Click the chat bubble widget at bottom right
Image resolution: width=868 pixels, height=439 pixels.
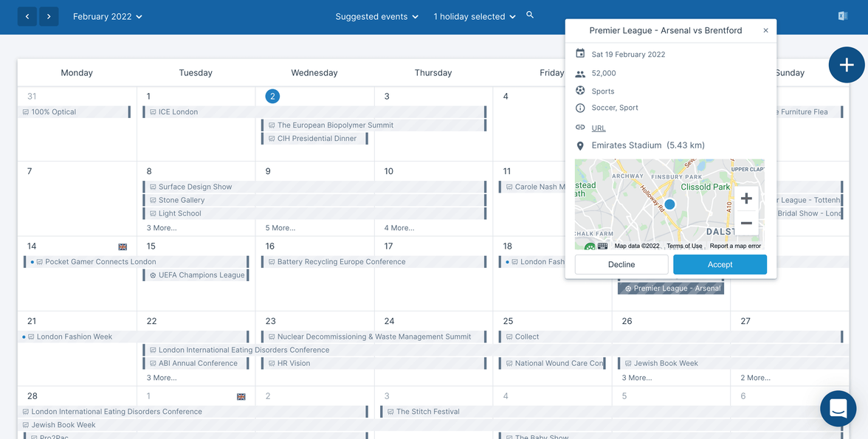point(838,408)
